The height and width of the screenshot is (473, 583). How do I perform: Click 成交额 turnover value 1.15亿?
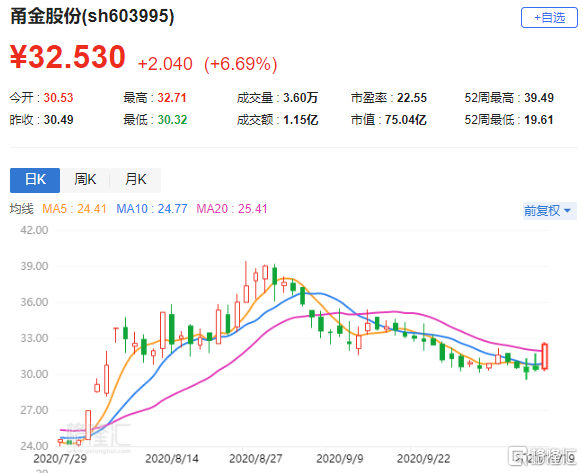pos(300,120)
